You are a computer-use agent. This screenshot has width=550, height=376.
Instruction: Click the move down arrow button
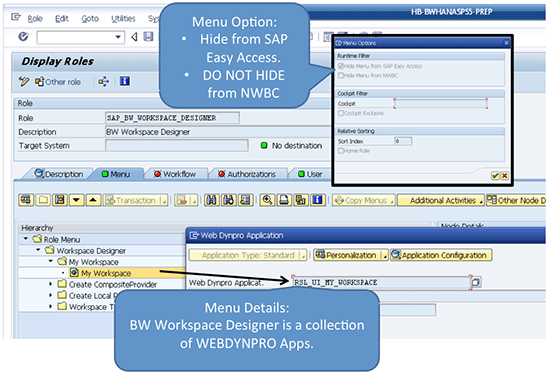pyautogui.click(x=76, y=200)
